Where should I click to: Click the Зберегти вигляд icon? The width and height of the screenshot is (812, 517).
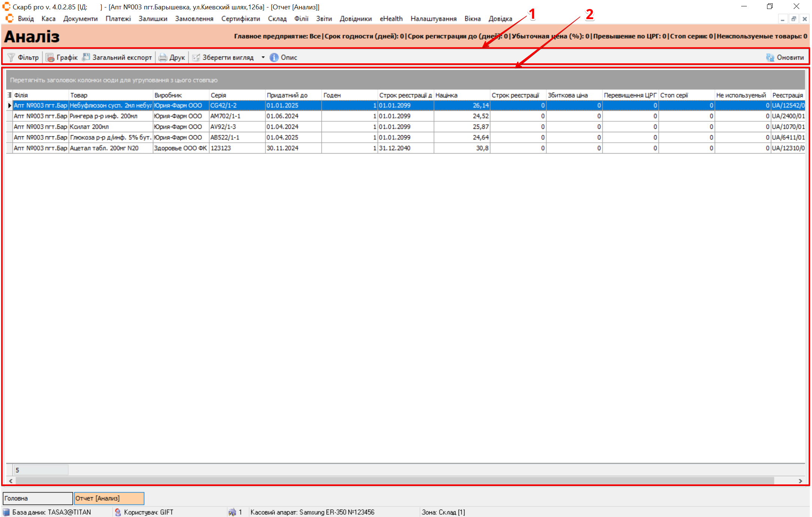pyautogui.click(x=196, y=57)
